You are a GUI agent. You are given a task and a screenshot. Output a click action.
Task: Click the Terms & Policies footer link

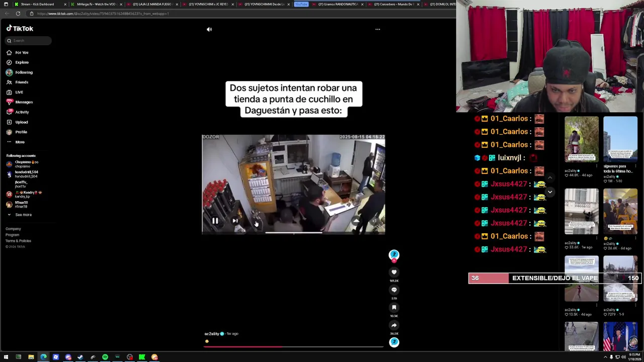(18, 241)
